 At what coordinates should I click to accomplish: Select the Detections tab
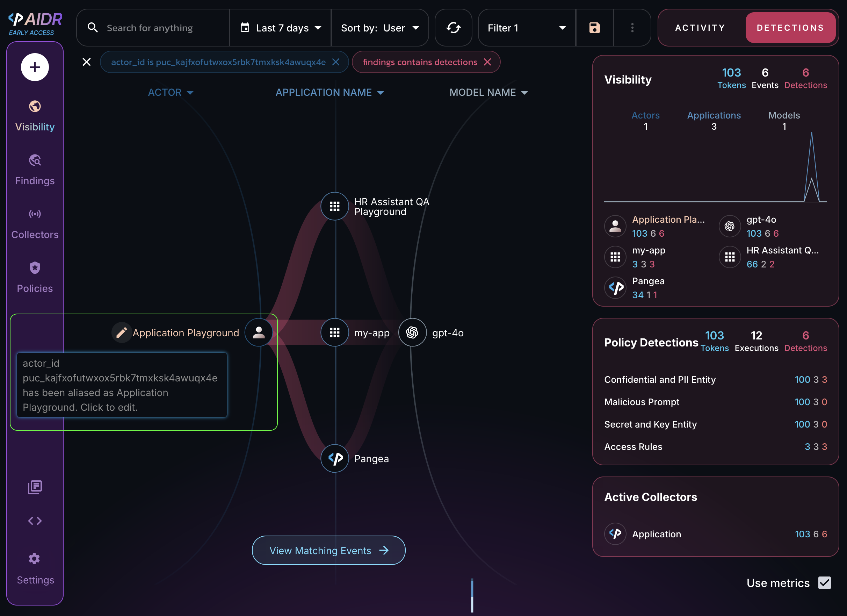pos(790,28)
